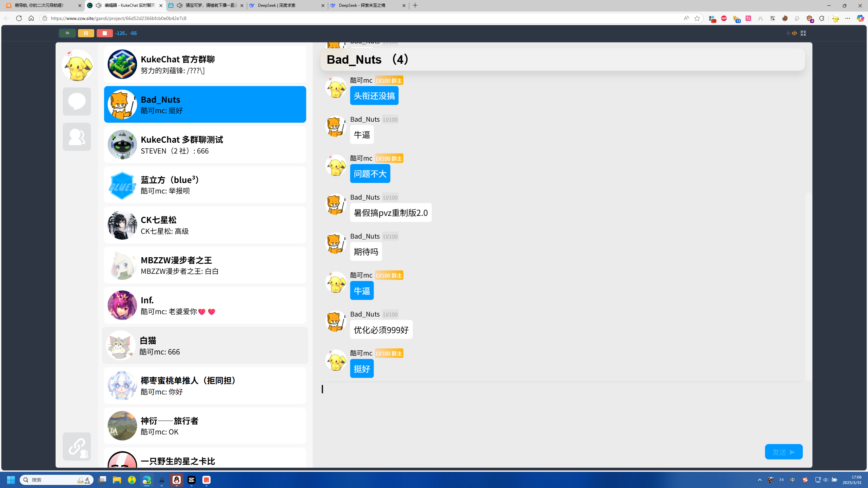Open the code view icon
This screenshot has width=868, height=488.
pos(794,33)
